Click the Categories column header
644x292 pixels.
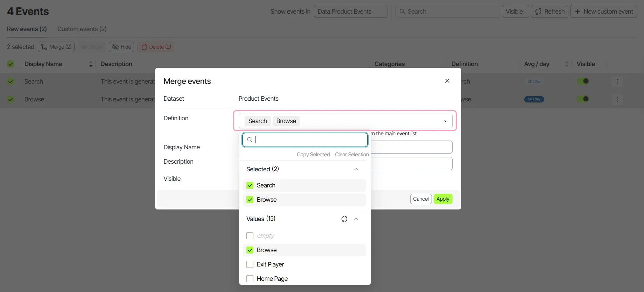tap(390, 64)
